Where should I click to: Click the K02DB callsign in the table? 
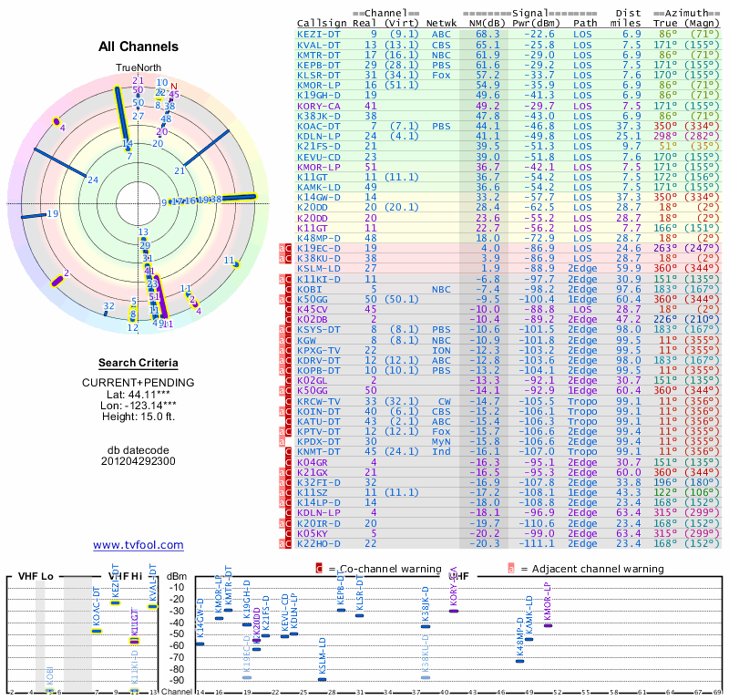[x=313, y=320]
